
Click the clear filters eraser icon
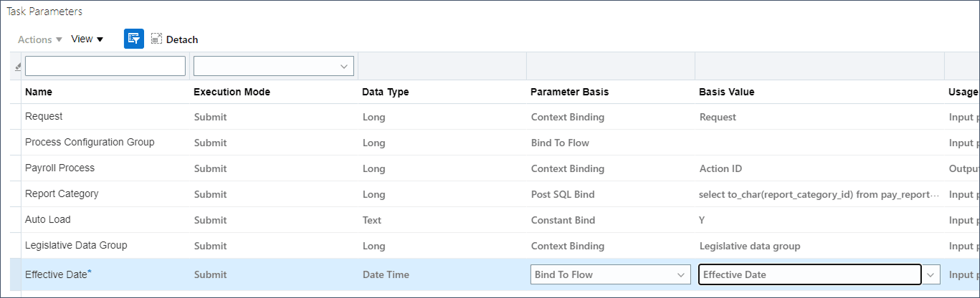(18, 67)
